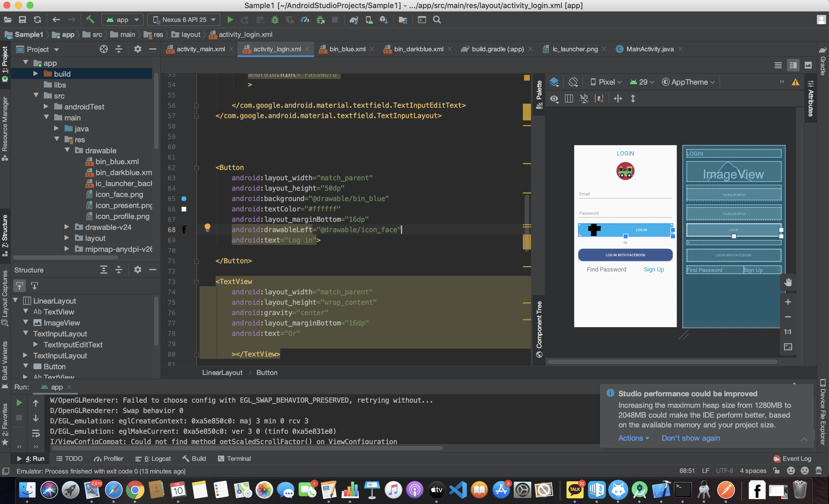
Task: Switch to Design-only view mode
Action: (808, 65)
